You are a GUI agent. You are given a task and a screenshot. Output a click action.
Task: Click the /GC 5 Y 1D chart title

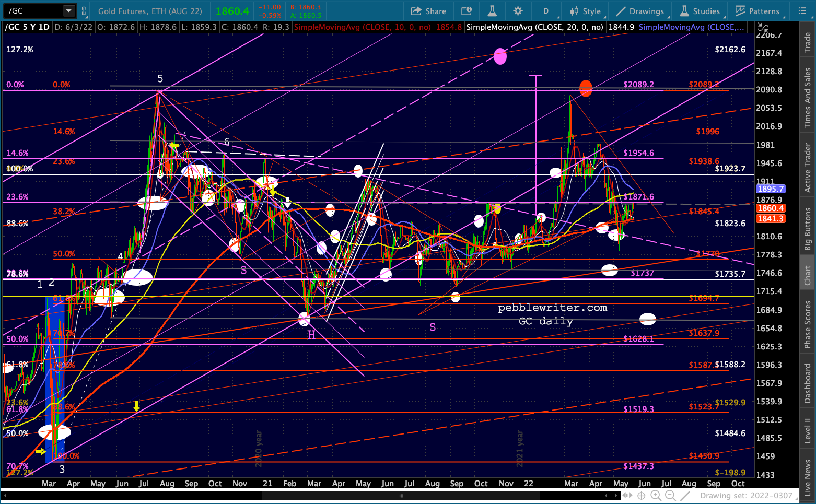(27, 27)
